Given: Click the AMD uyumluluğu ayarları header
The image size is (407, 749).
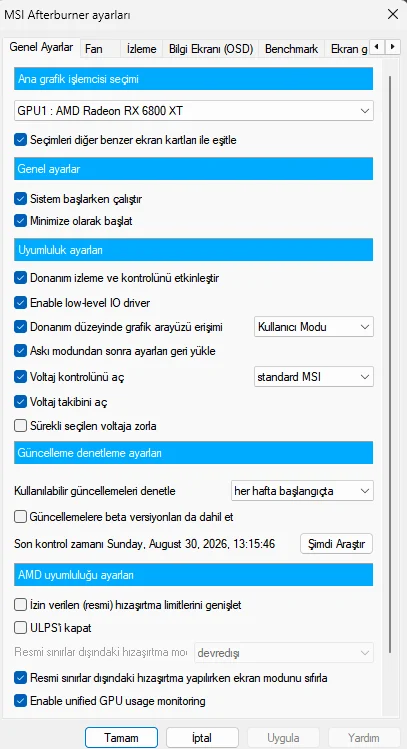Looking at the screenshot, I should [193, 575].
